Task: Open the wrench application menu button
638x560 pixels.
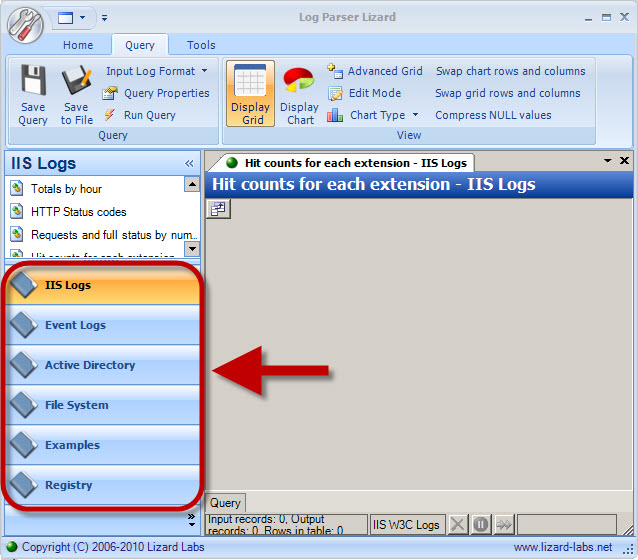Action: [x=25, y=25]
